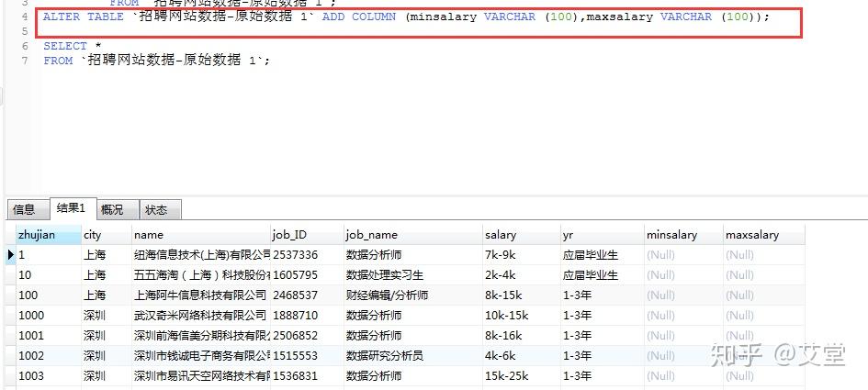Image resolution: width=868 pixels, height=390 pixels.
Task: Click the FROM line 7 in editor
Action: pyautogui.click(x=157, y=61)
